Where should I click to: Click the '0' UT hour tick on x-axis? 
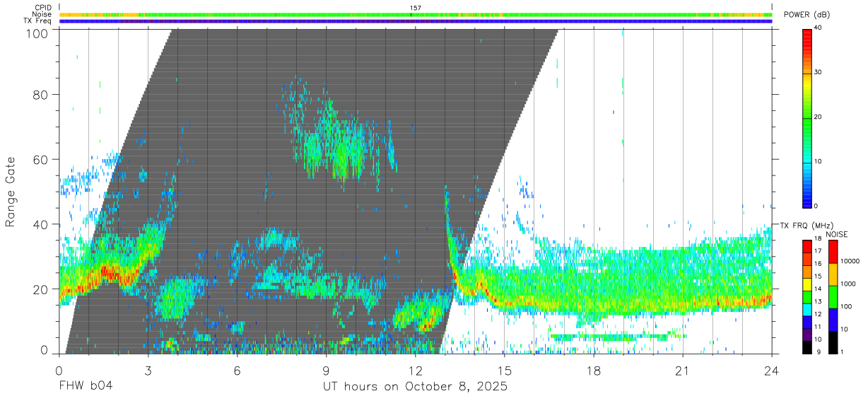[59, 370]
